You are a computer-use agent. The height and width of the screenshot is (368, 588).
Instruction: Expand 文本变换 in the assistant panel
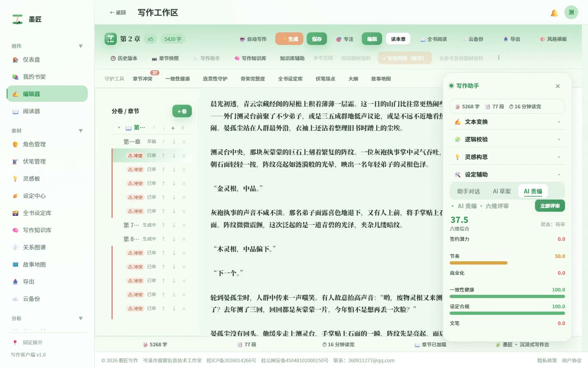(x=507, y=122)
